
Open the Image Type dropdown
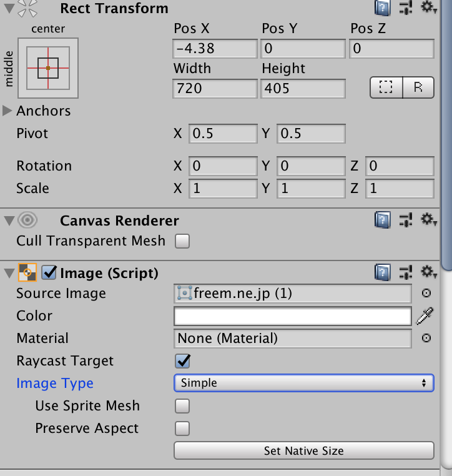tap(304, 383)
